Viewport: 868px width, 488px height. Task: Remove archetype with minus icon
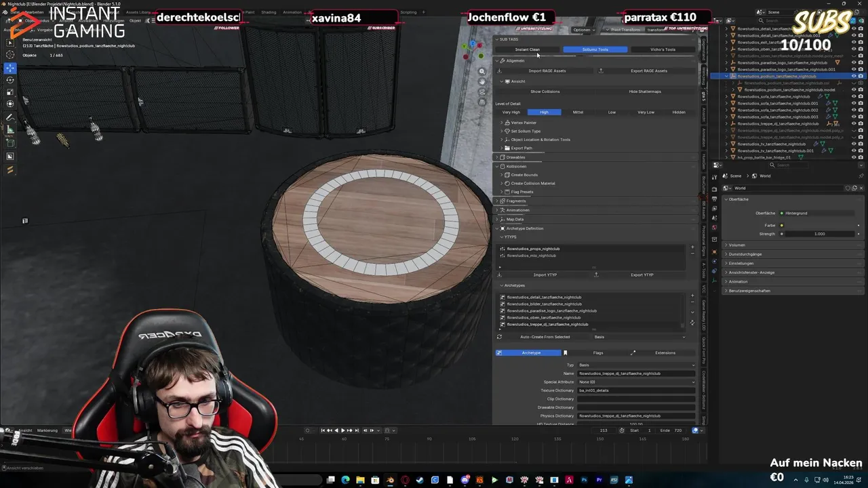(x=692, y=302)
